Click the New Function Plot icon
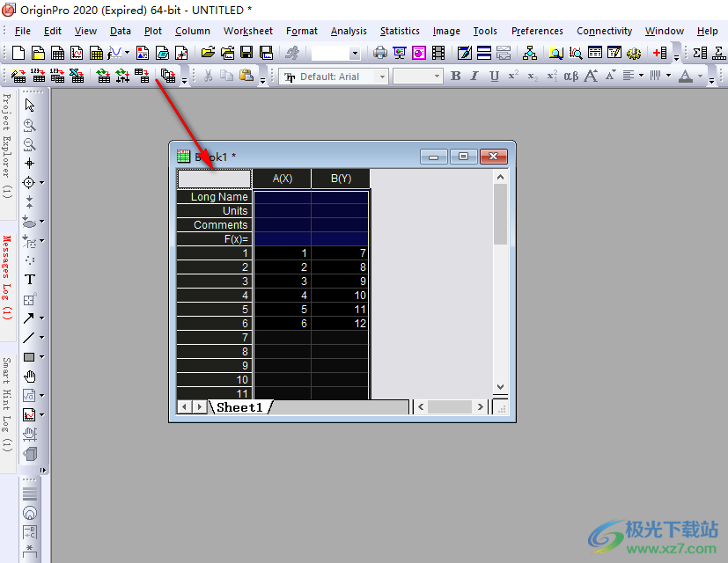This screenshot has height=563, width=728. [x=114, y=53]
